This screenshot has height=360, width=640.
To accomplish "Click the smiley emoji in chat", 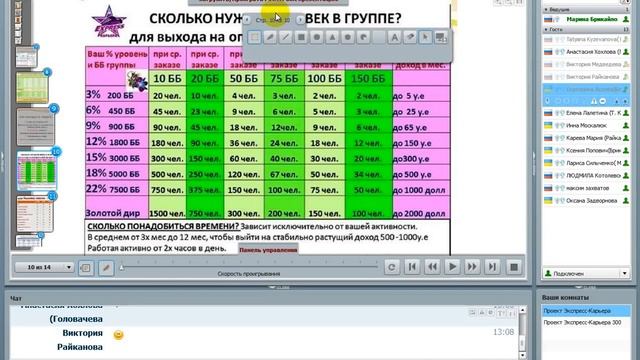I will [x=118, y=335].
